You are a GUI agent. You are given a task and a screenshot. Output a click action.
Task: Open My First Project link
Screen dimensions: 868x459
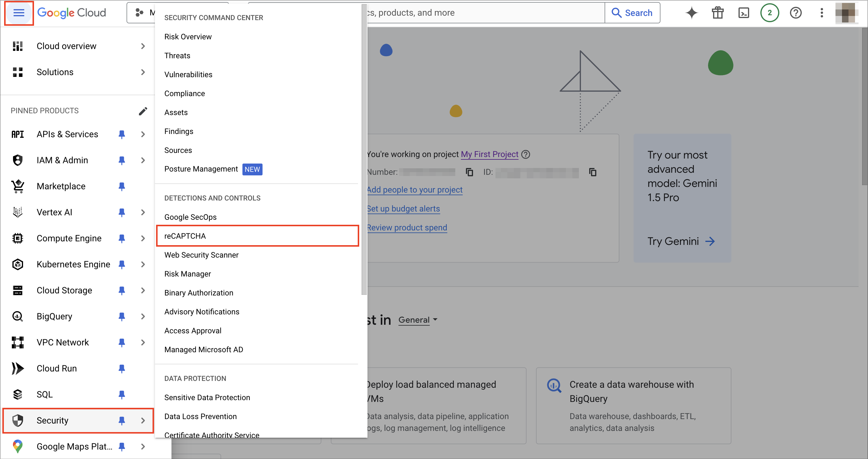pos(489,154)
